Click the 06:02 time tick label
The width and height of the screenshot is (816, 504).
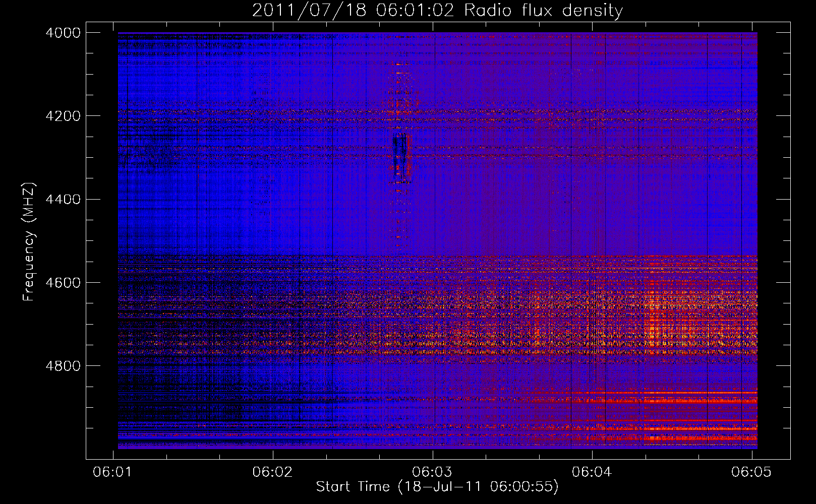tap(273, 472)
